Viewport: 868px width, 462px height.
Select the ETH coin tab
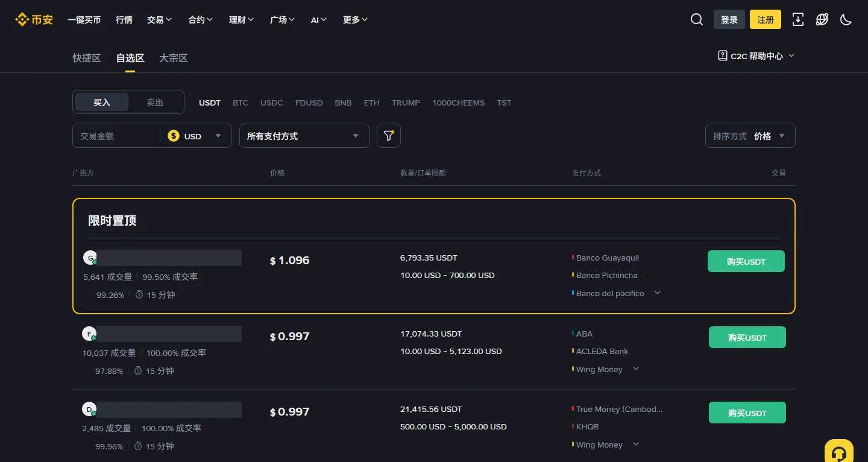372,103
